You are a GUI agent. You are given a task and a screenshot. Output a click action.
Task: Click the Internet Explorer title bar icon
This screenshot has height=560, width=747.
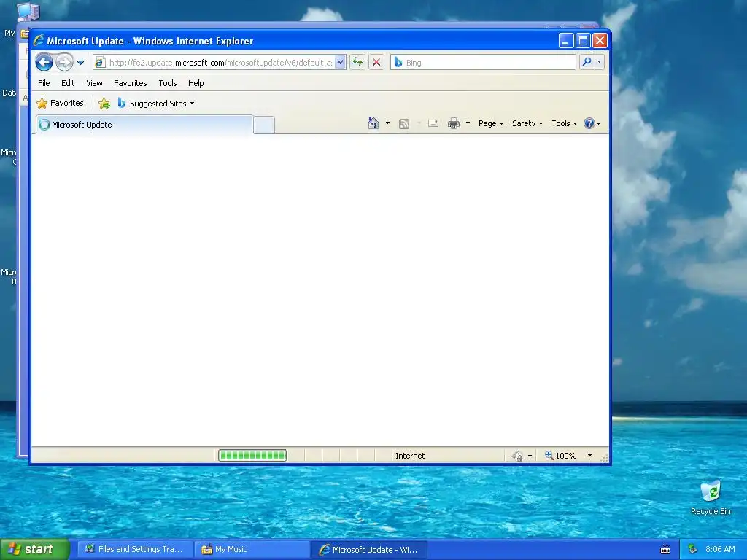click(x=39, y=41)
